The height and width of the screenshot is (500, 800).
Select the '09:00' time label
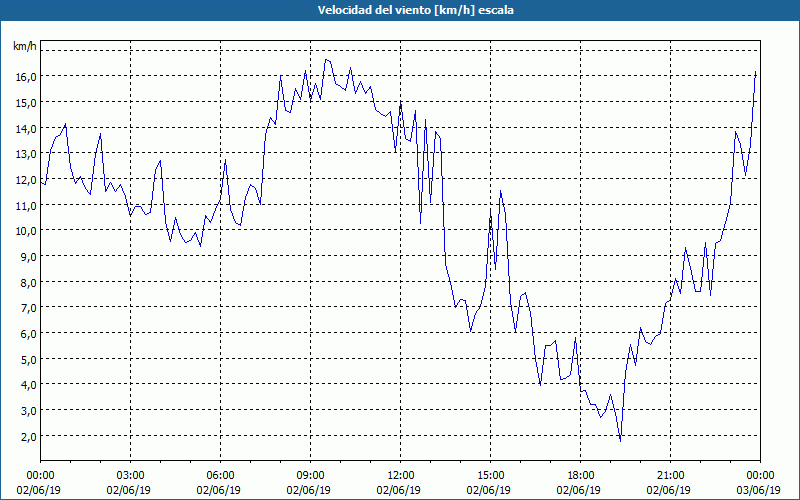pyautogui.click(x=310, y=476)
